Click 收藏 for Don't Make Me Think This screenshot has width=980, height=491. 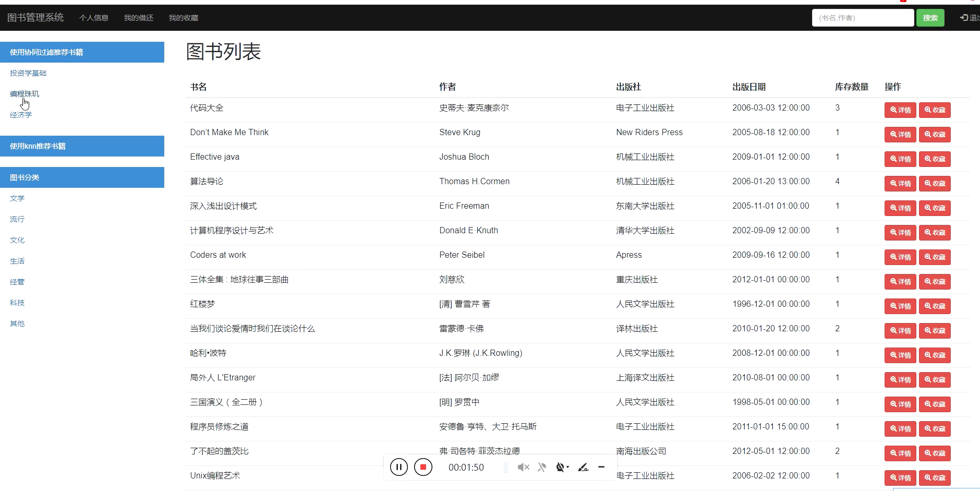935,135
